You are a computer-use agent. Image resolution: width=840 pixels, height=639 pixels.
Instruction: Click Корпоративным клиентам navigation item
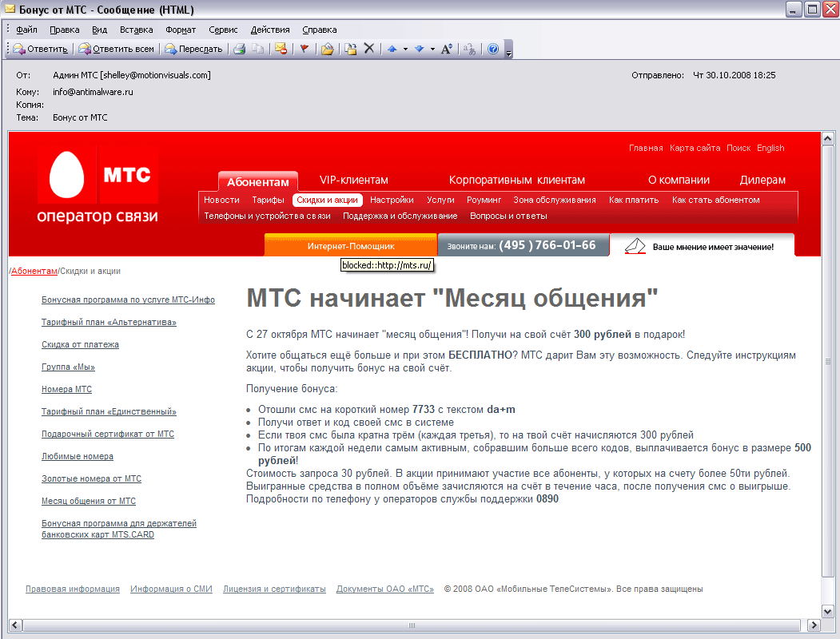click(x=517, y=180)
